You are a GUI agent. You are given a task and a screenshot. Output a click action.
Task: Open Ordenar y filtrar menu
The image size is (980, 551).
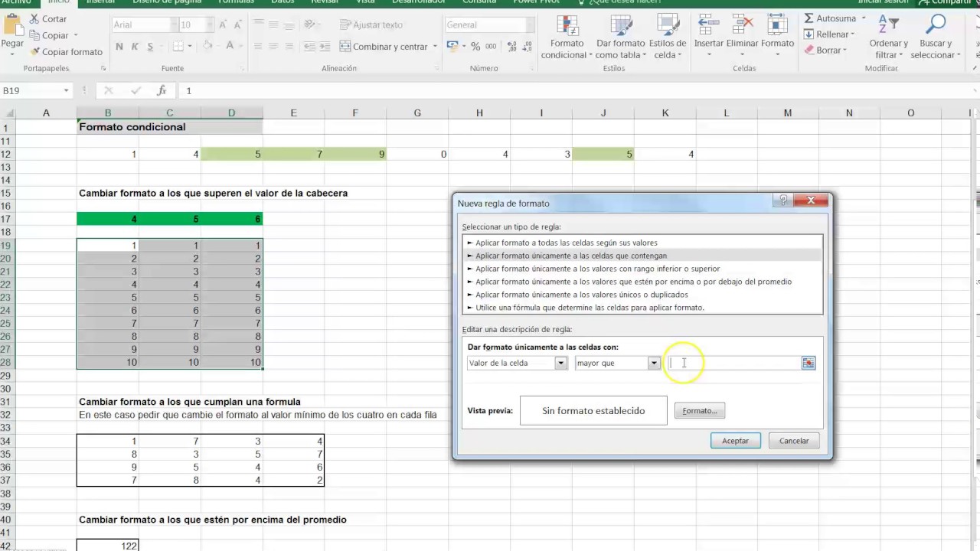coord(889,37)
